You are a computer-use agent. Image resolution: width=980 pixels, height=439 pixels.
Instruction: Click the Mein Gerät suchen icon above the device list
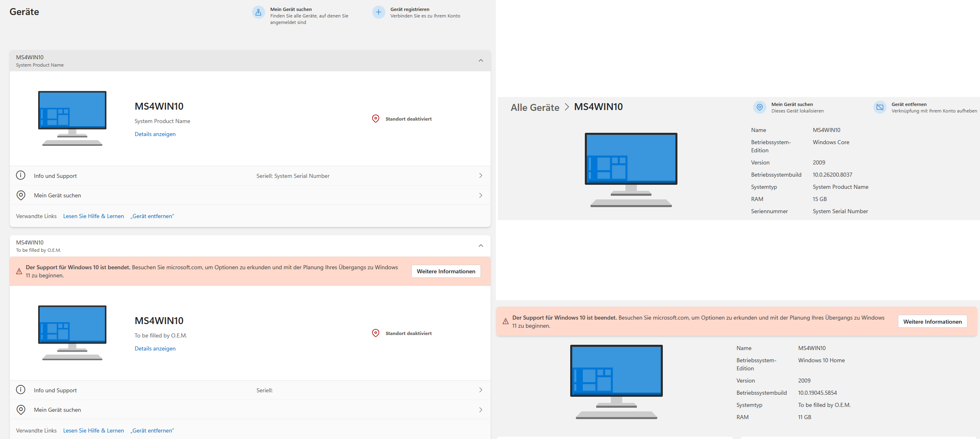(x=258, y=12)
